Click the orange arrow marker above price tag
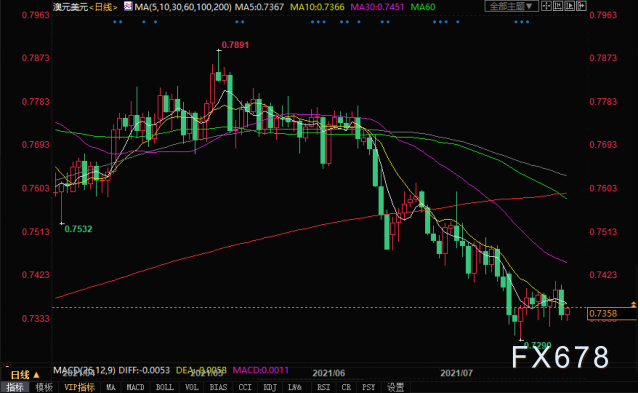Screen dimensions: 640x393 tap(633, 304)
